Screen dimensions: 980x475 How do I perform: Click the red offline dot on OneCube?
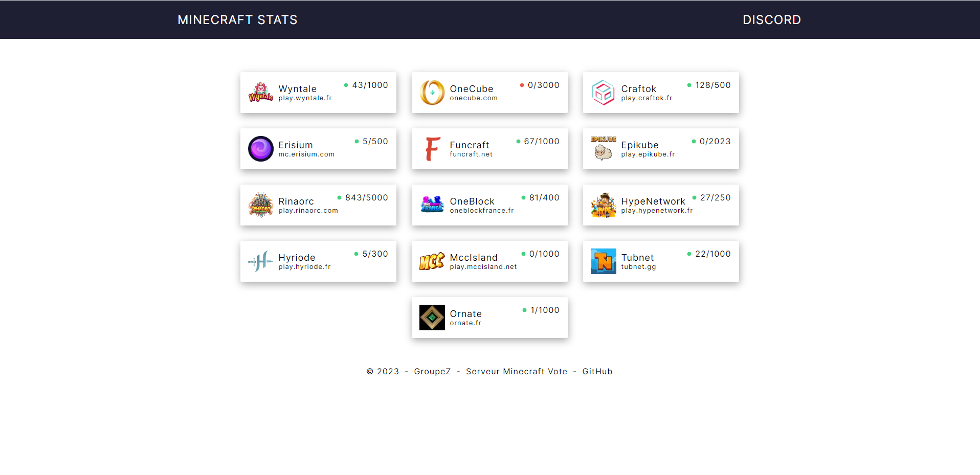[522, 85]
